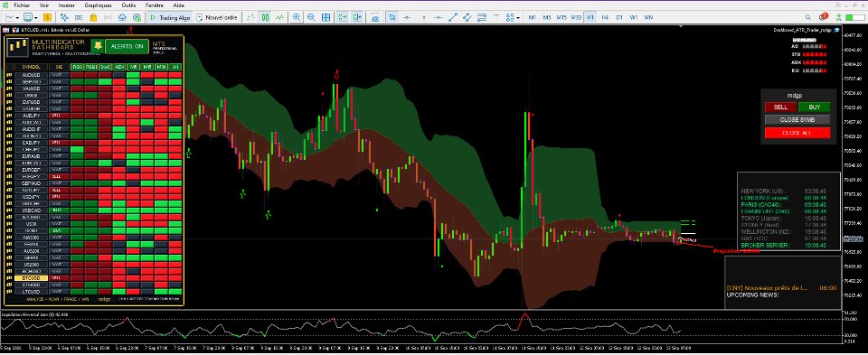Click the yellow lock icon in toolbar
The image size is (868, 355).
(93, 18)
